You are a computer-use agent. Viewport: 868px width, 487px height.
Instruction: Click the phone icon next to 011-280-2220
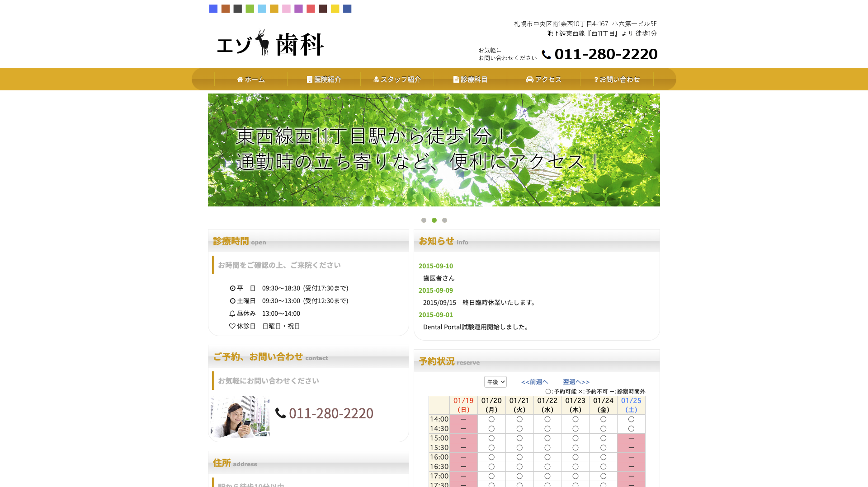pos(546,55)
